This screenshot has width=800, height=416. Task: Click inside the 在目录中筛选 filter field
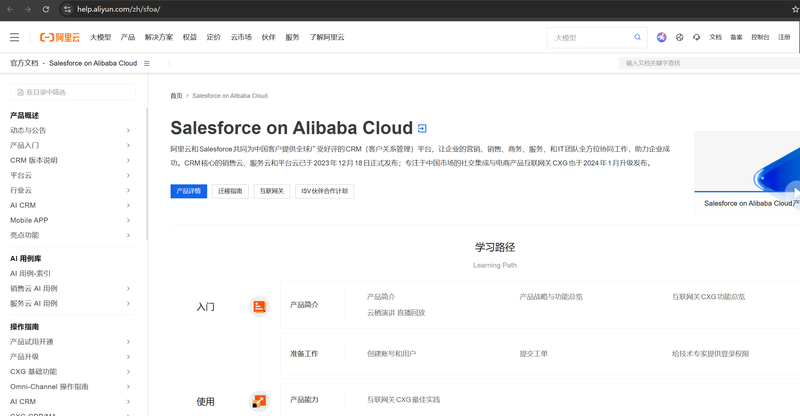[72, 92]
